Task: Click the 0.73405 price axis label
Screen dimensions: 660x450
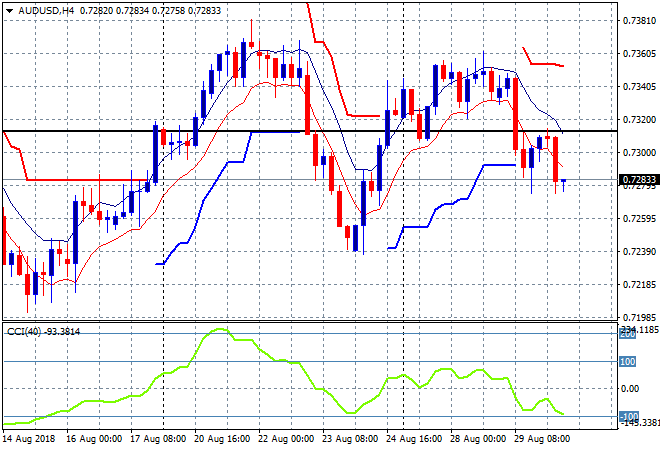Action: [x=639, y=87]
